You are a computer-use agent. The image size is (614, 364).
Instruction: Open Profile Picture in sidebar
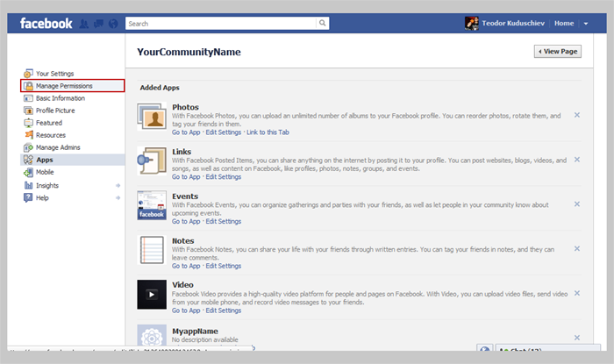pyautogui.click(x=55, y=111)
